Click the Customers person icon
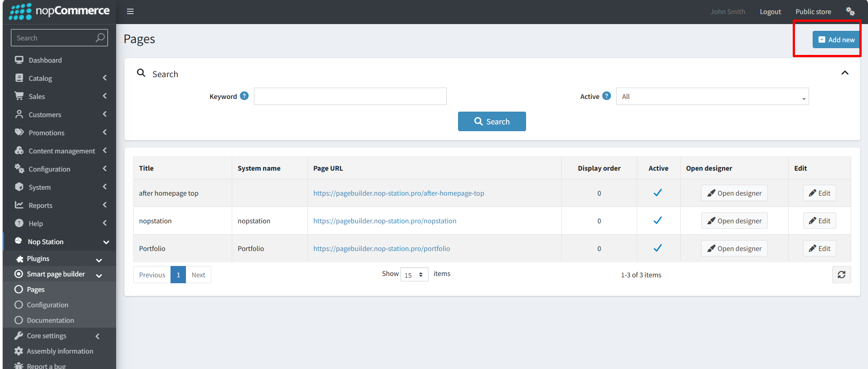Viewport: 868px width, 369px height. (19, 114)
